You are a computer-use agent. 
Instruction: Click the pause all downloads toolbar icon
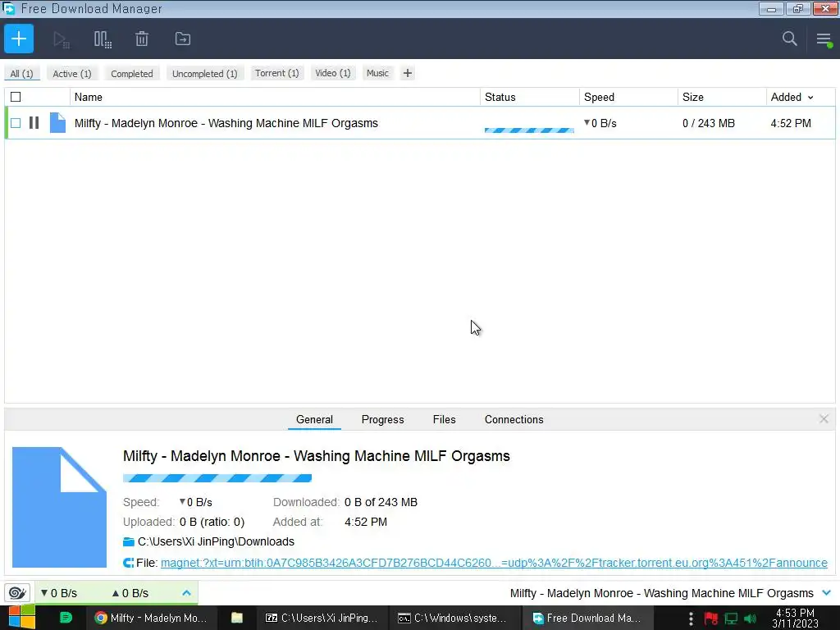(103, 39)
